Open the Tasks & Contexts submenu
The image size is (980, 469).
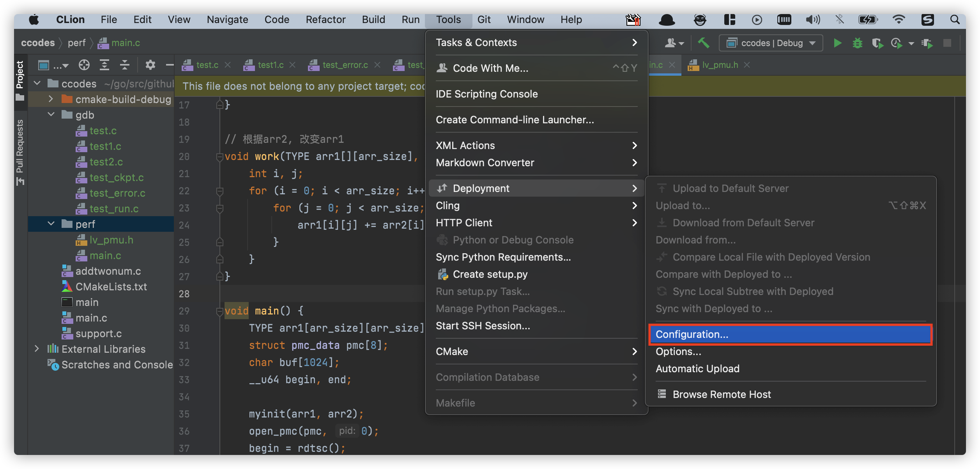point(536,43)
